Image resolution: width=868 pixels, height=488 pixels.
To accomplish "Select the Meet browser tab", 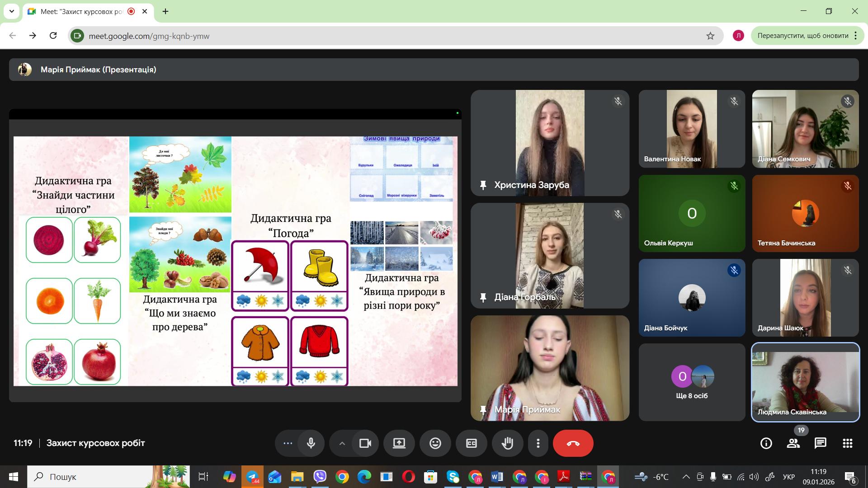I will (x=81, y=11).
